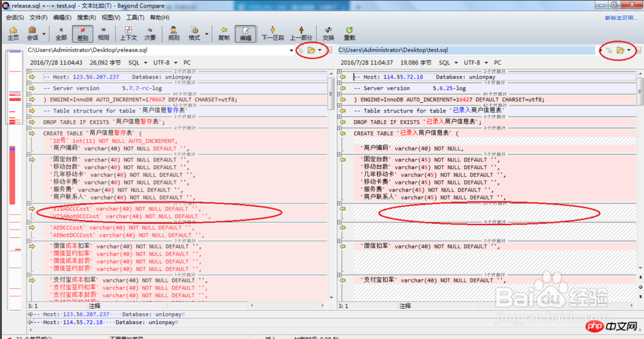Open the 规则 rules dialog
Image resolution: width=644 pixels, height=339 pixels.
pyautogui.click(x=174, y=33)
